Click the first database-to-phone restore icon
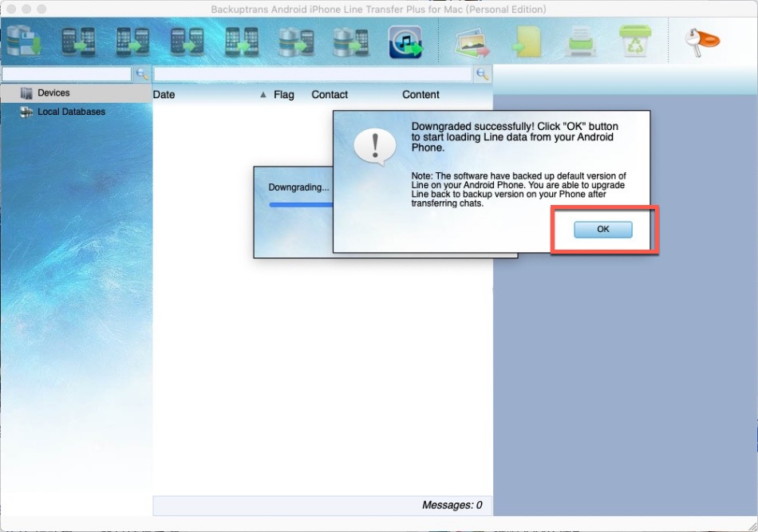This screenshot has width=758, height=532. [x=296, y=41]
